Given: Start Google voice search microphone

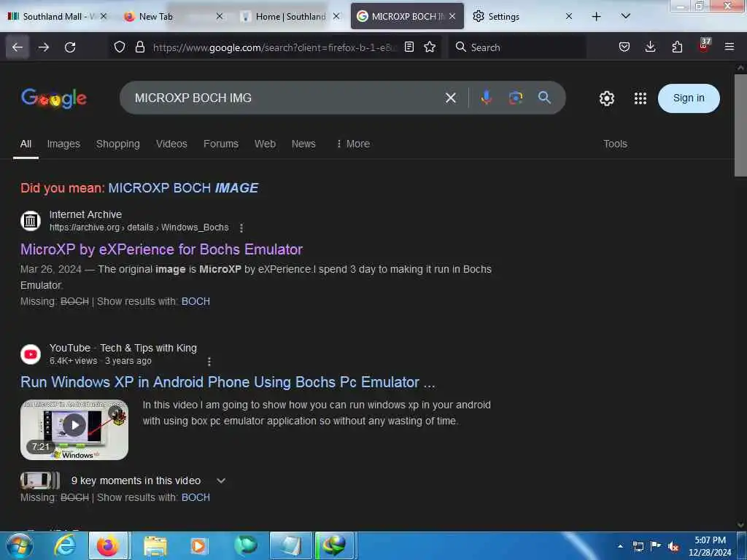Looking at the screenshot, I should (487, 98).
